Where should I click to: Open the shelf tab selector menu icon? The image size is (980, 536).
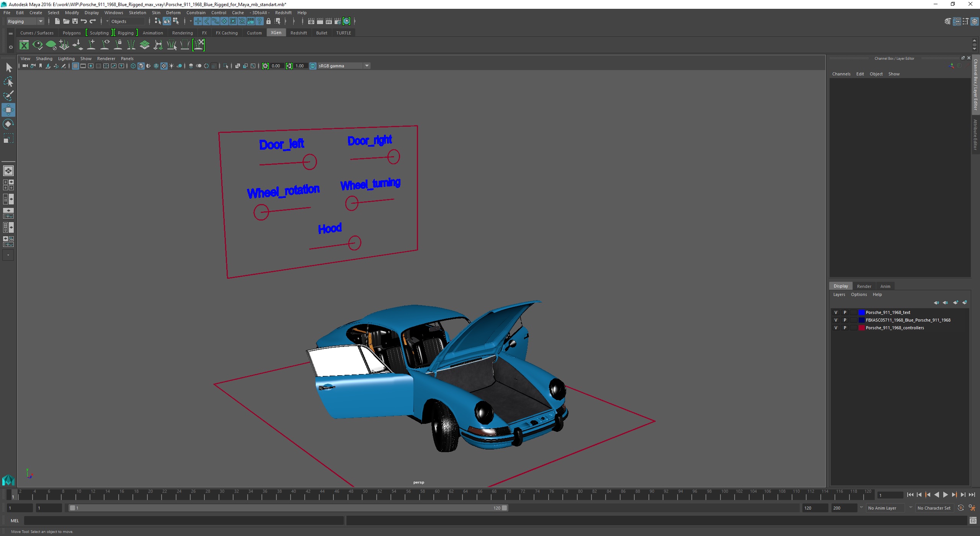pyautogui.click(x=11, y=34)
